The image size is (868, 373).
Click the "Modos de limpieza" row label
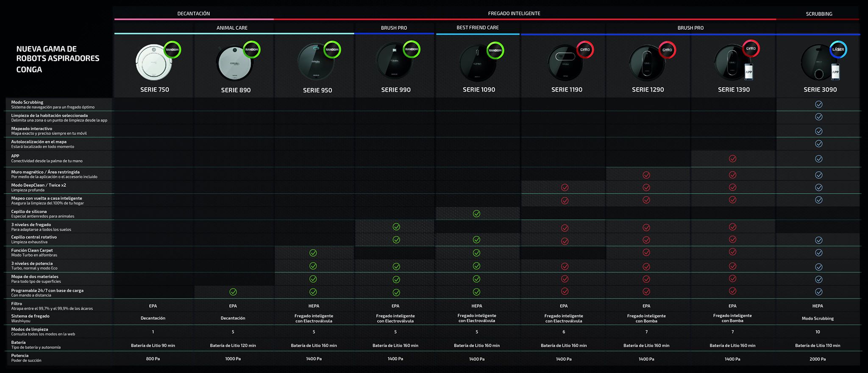(x=30, y=329)
